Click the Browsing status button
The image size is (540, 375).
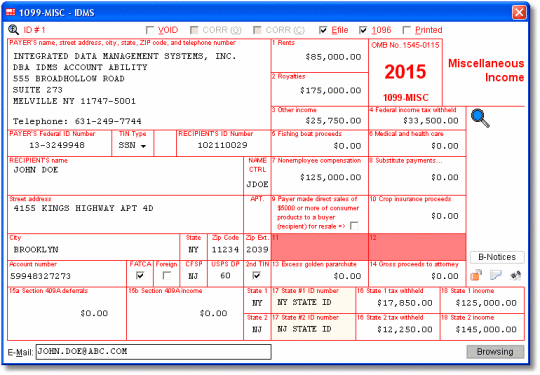[495, 352]
